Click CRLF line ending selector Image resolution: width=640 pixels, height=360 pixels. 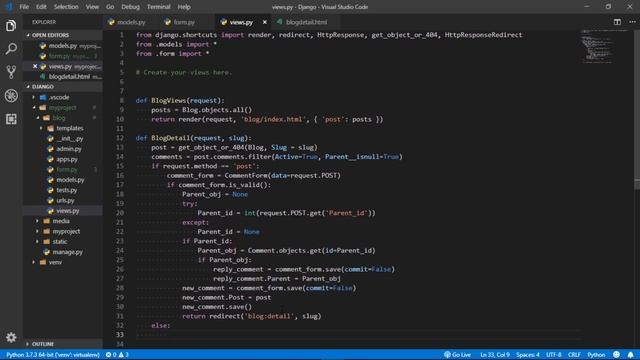click(574, 355)
